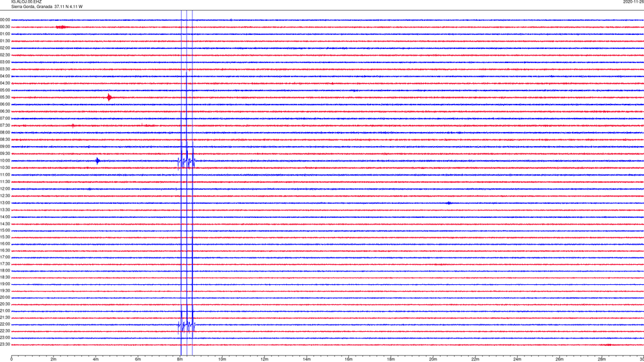
Task: Click the small red event on 07:30 trace
Action: [73, 125]
